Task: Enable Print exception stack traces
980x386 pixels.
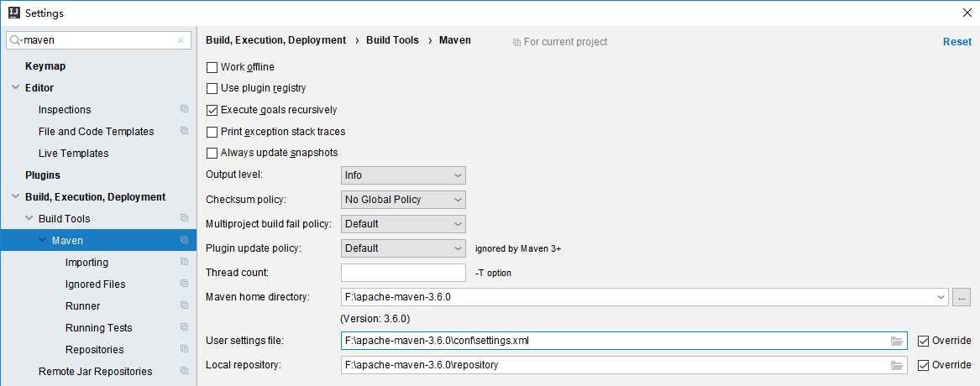Action: tap(212, 132)
